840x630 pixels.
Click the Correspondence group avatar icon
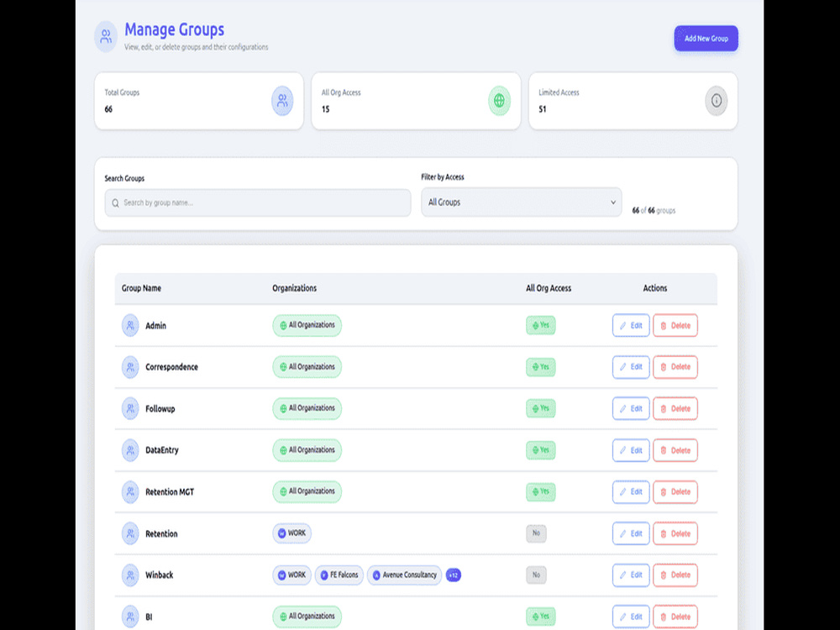pos(130,367)
